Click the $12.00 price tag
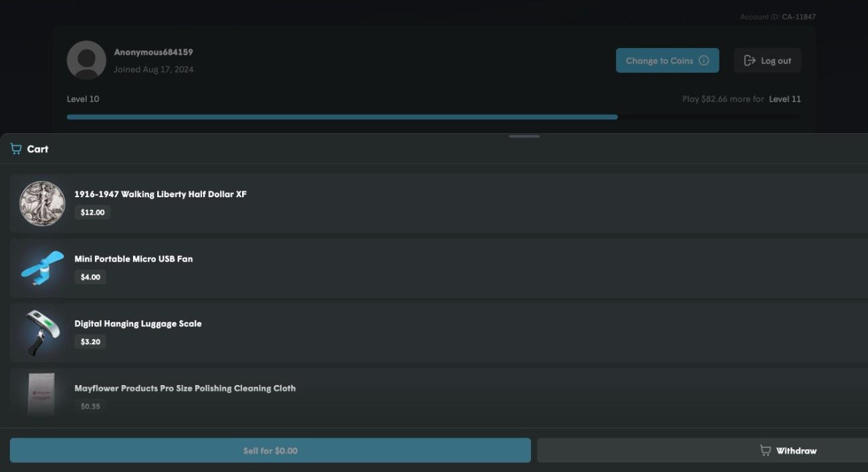The image size is (868, 472). 92,213
